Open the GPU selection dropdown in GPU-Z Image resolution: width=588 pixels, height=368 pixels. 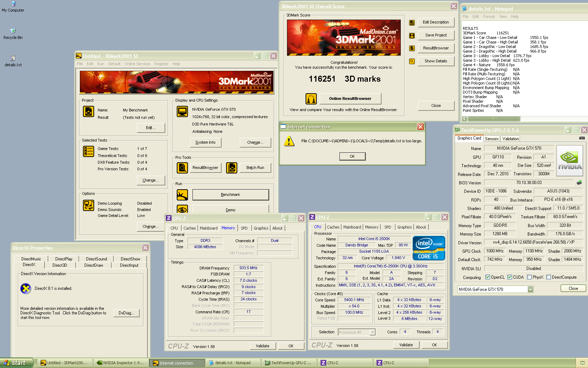pos(530,289)
